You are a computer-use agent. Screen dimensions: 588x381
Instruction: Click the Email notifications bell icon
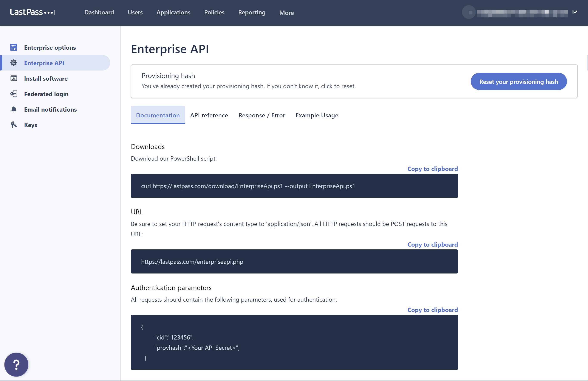(14, 109)
